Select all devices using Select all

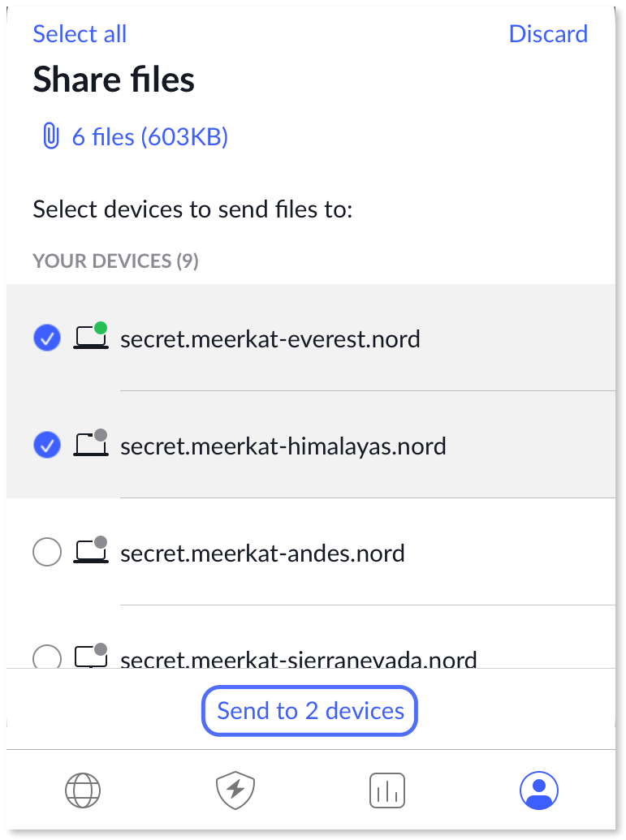(79, 34)
